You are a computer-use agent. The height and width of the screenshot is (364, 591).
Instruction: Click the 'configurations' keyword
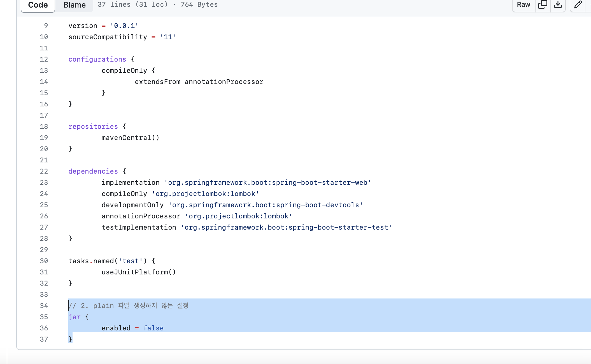pos(97,59)
